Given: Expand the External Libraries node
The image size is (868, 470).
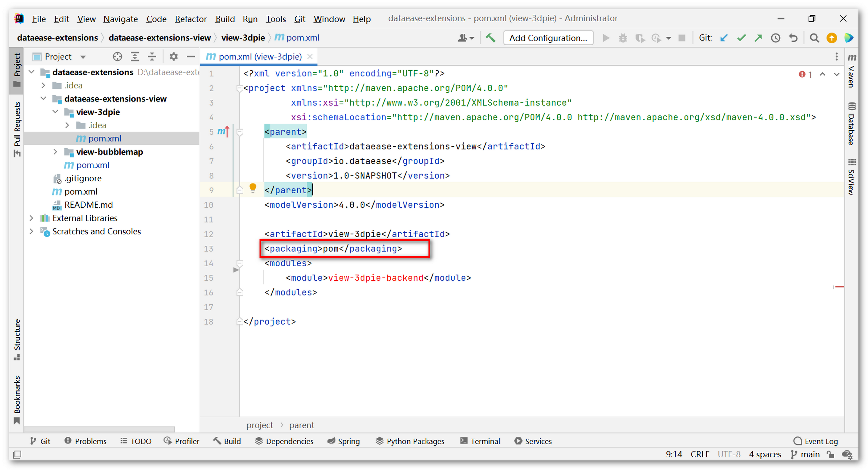Looking at the screenshot, I should [x=31, y=218].
